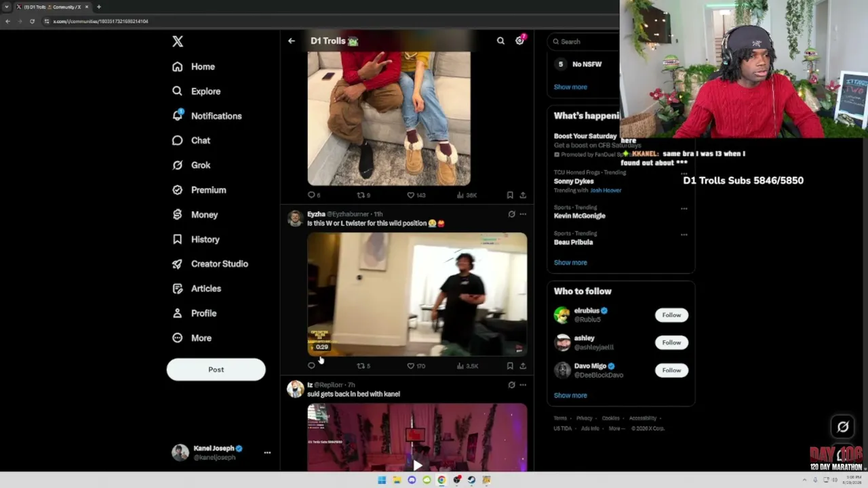868x488 pixels.
Task: Reply to Eyzha's twister post
Action: point(311,366)
